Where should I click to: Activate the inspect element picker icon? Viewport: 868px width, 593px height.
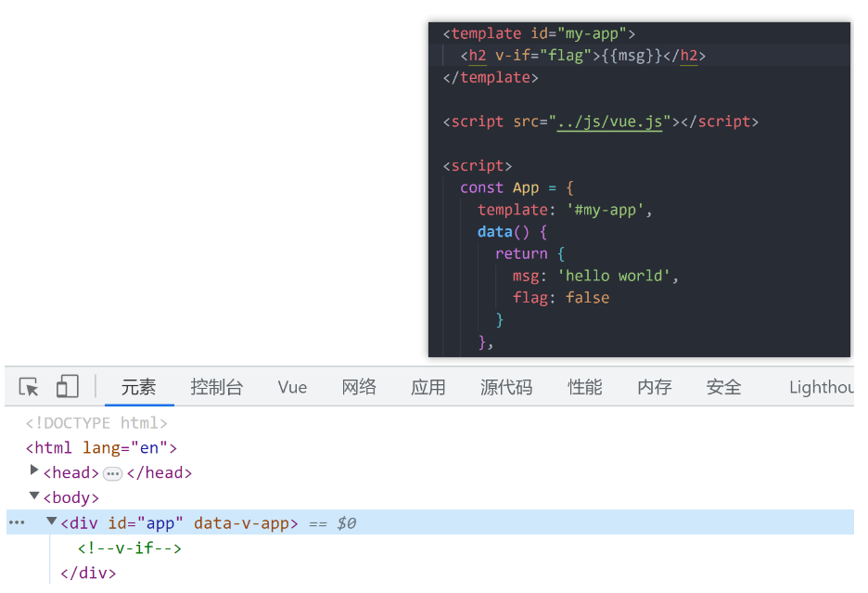point(29,386)
